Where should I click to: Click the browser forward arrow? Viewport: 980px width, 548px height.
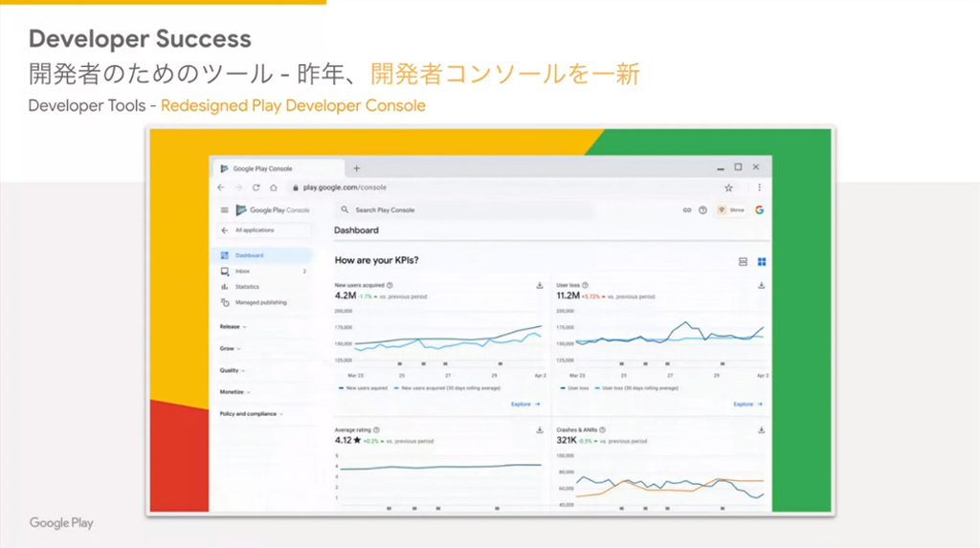pos(238,187)
